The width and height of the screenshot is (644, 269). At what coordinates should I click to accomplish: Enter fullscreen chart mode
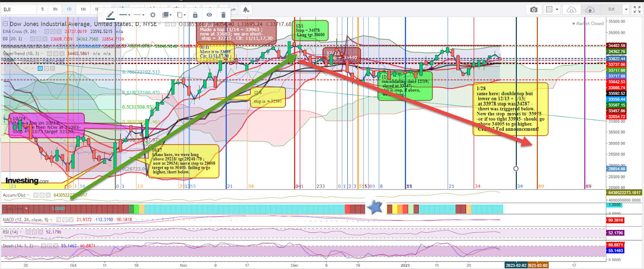637,9
